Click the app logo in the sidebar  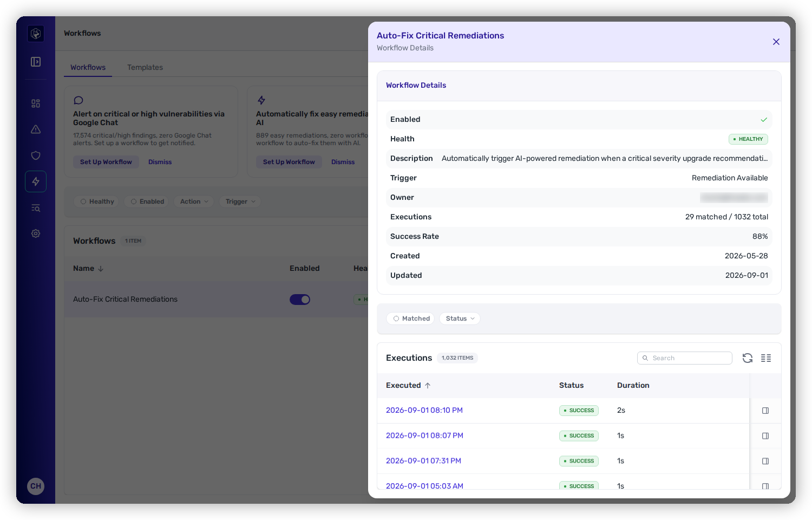pyautogui.click(x=36, y=34)
